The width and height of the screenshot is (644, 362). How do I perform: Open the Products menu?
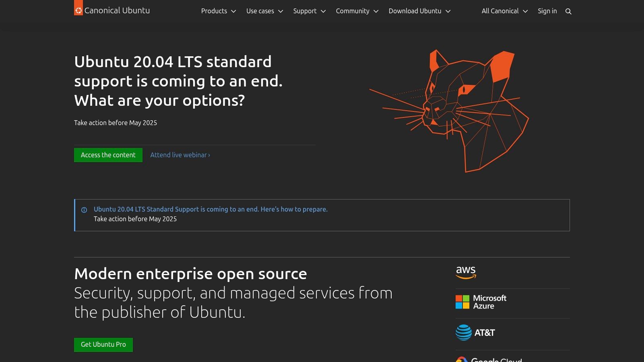pos(219,11)
